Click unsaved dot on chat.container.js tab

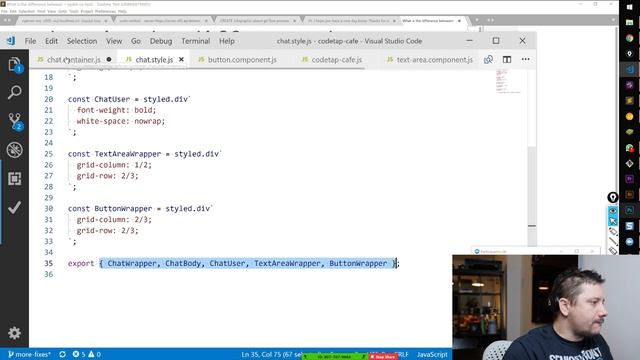[x=109, y=60]
